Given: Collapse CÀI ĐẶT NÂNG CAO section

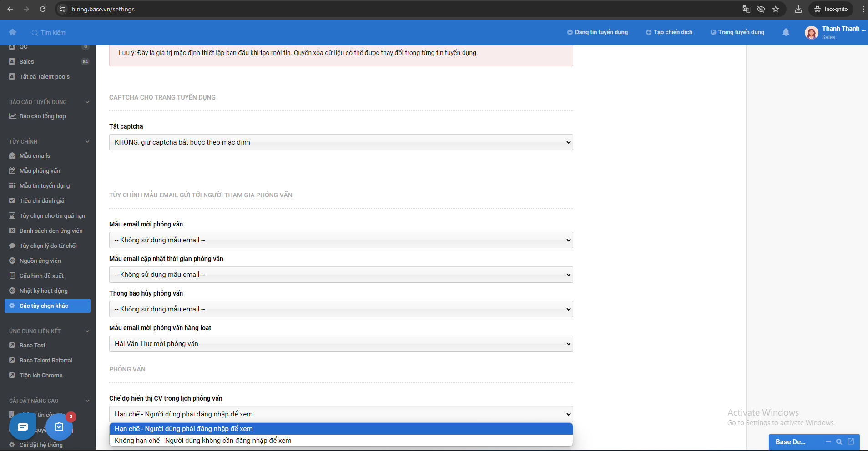Looking at the screenshot, I should click(87, 401).
